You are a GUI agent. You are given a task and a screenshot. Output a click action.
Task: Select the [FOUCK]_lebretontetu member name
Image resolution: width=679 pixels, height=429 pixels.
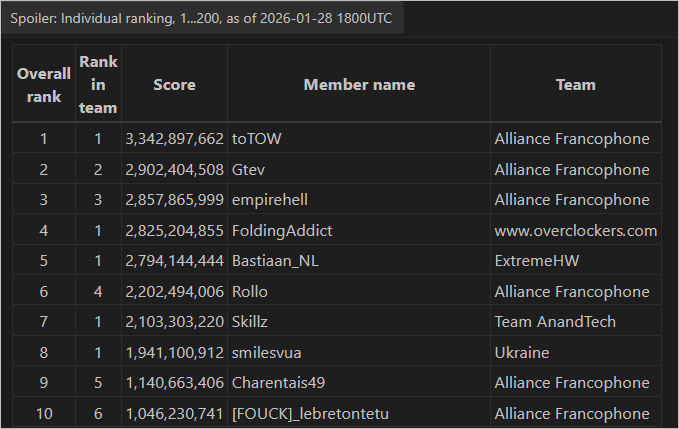coord(308,414)
